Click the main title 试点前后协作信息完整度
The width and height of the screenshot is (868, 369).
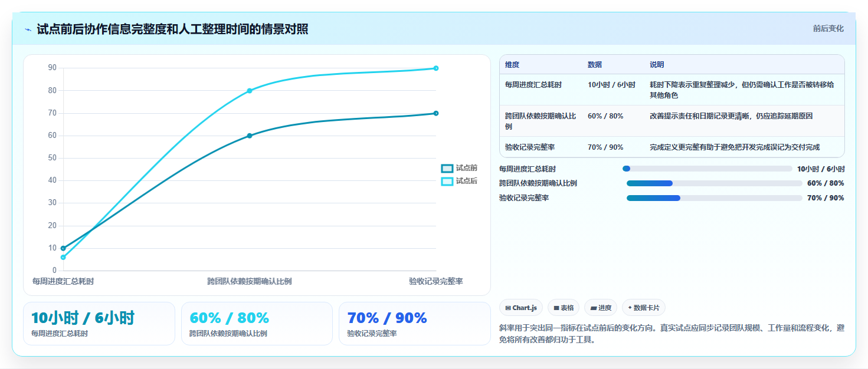point(172,29)
